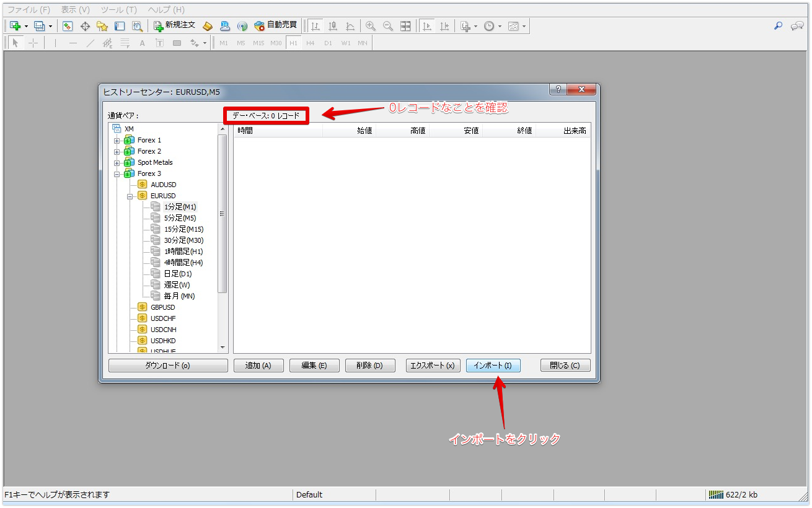812x508 pixels.
Task: Collapse the EURUSD symbol tree node
Action: [129, 195]
